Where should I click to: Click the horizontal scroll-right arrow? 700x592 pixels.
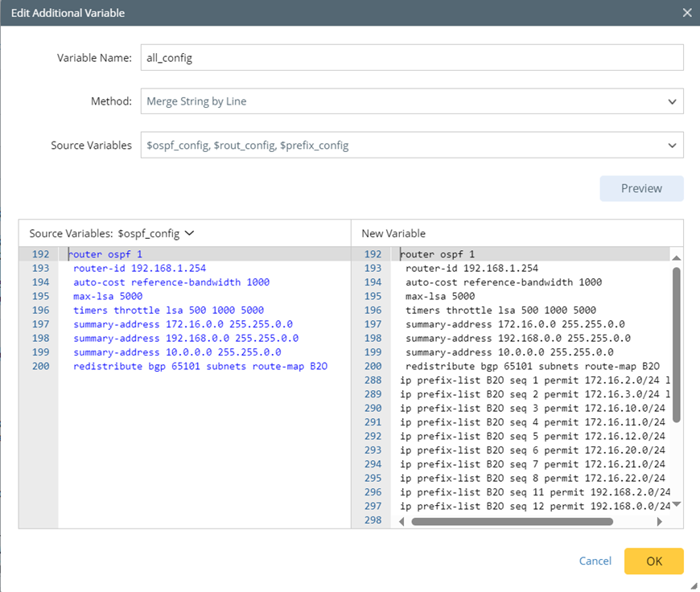pos(659,521)
